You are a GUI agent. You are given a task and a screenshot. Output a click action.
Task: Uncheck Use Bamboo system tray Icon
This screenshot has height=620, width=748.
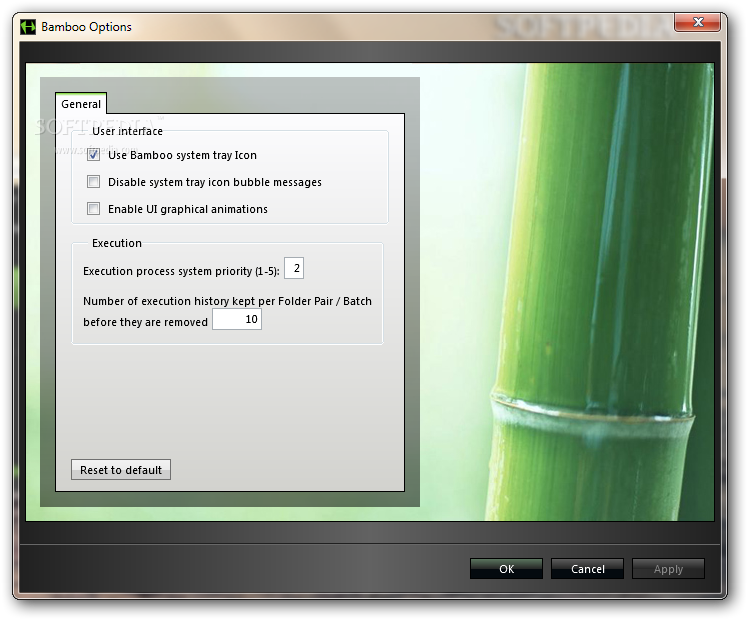point(94,155)
